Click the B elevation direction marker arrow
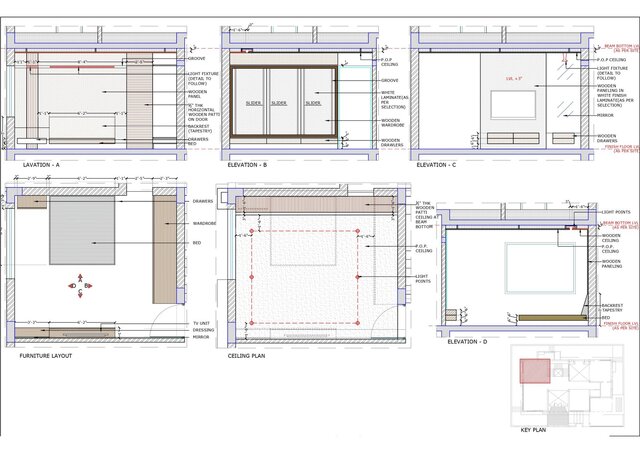640x453 pixels. (x=88, y=286)
